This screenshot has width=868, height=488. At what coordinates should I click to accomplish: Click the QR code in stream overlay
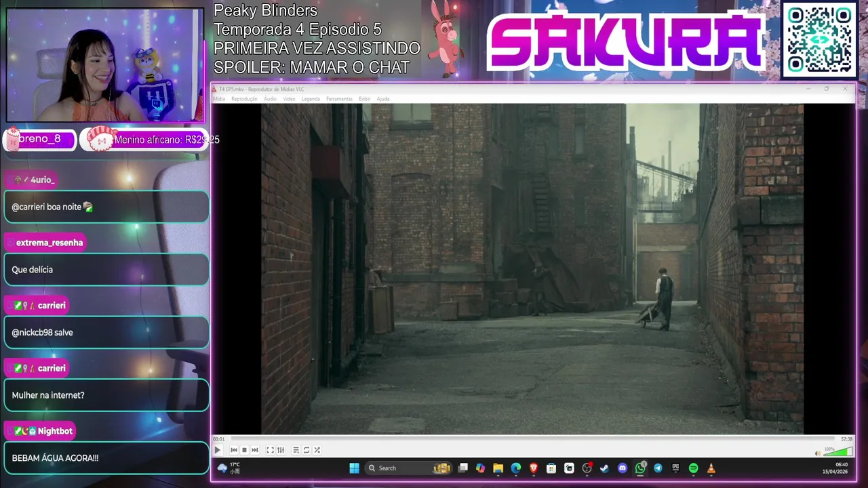tap(819, 40)
